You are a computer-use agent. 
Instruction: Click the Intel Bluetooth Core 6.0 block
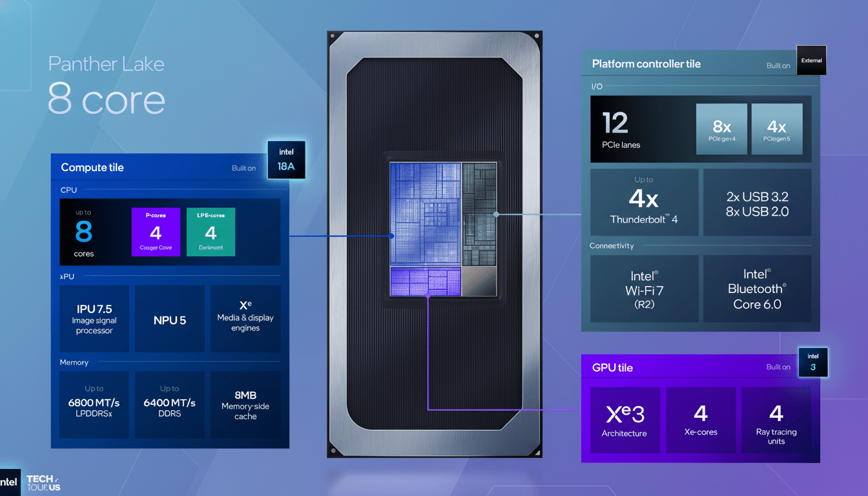pos(757,288)
